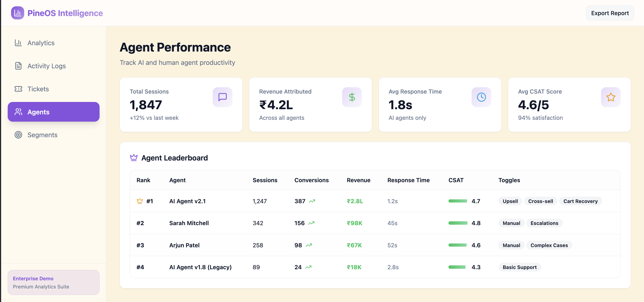Image resolution: width=644 pixels, height=302 pixels.
Task: Click the Segments target icon
Action: point(18,135)
